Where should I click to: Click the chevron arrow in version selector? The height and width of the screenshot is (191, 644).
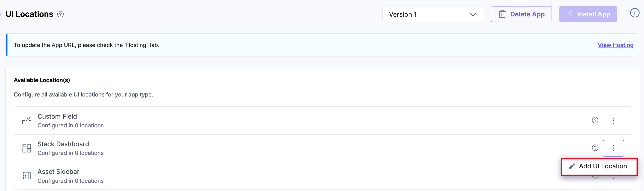click(473, 14)
